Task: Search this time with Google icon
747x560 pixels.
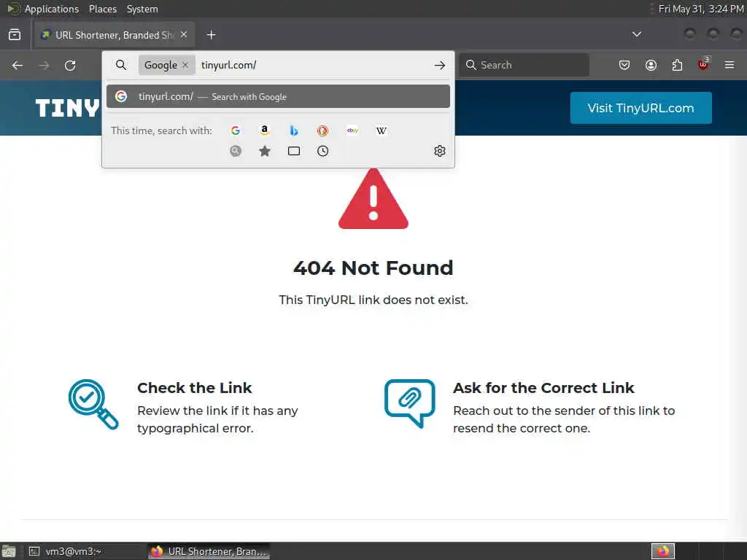Action: pos(236,131)
